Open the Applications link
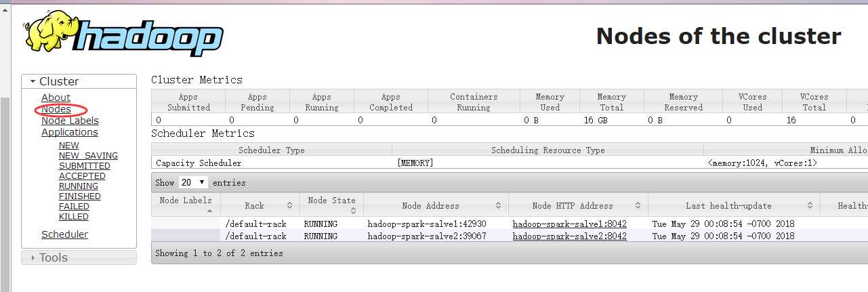Screen dimensions: 868x292 coord(69,132)
